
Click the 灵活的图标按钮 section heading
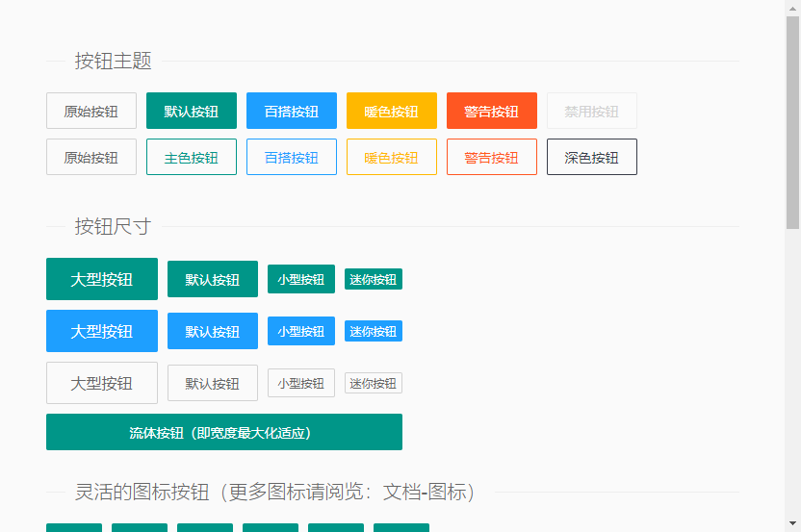pos(275,493)
